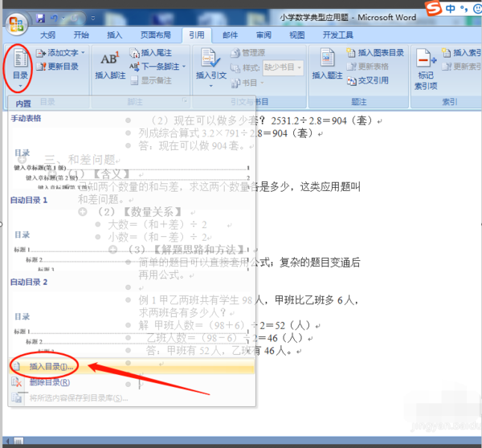Click the 目录 table of contents button
The height and width of the screenshot is (448, 482).
point(20,68)
